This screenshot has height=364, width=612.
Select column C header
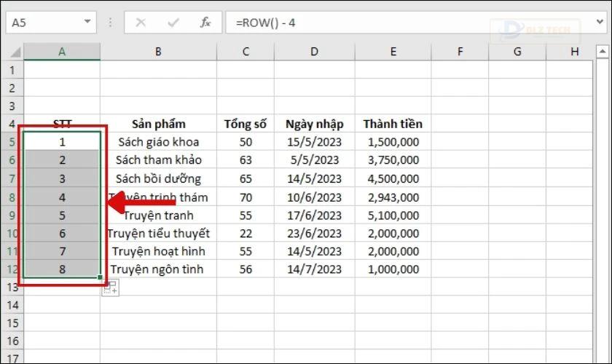(246, 52)
